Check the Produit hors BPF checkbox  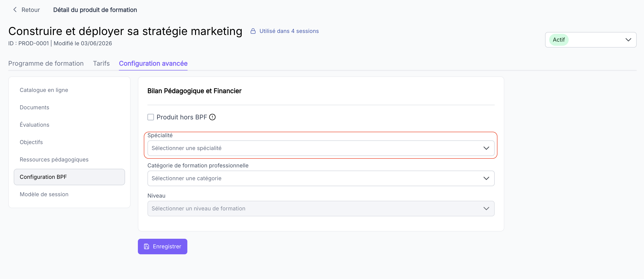[151, 117]
